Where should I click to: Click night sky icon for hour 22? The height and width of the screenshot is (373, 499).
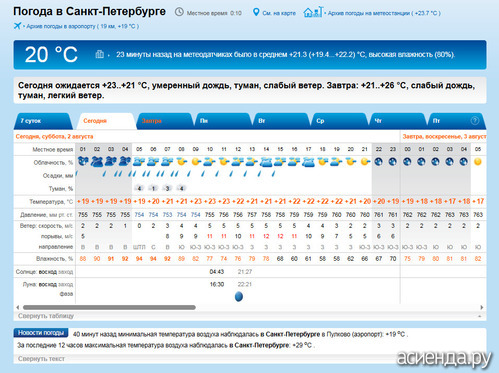point(379,162)
